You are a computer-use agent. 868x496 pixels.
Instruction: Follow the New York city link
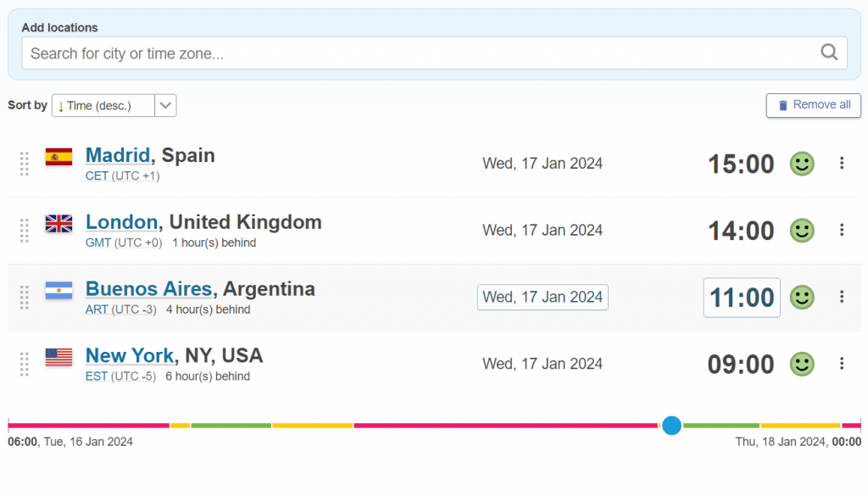[130, 355]
